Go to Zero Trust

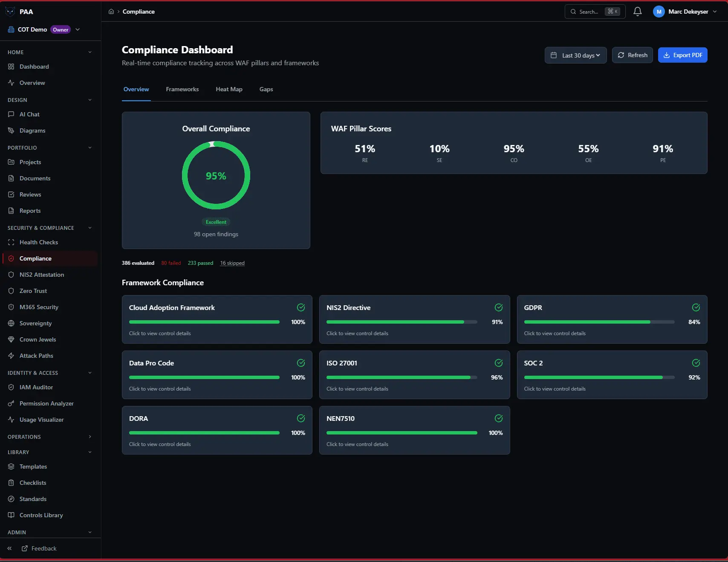(x=50, y=291)
